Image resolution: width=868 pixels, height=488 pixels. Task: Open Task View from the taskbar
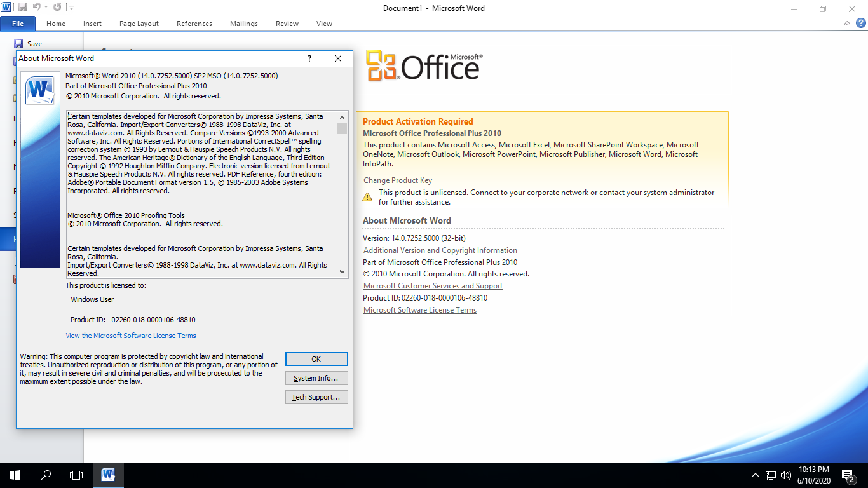tap(76, 475)
